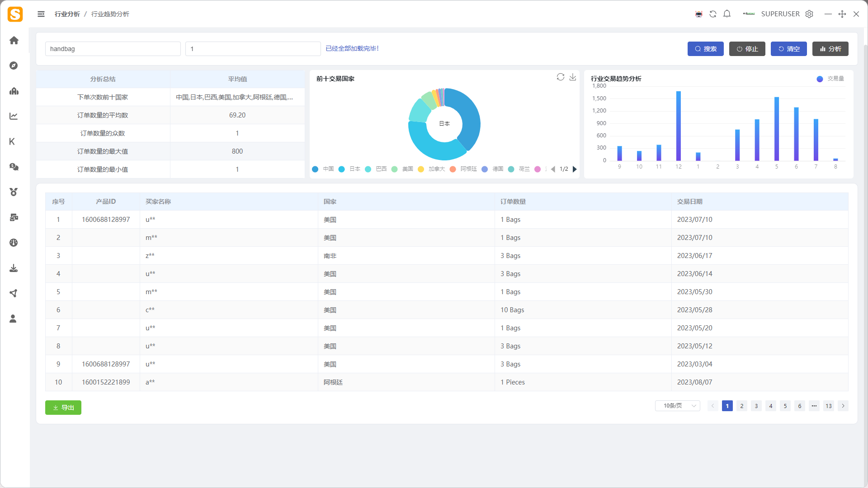Screen dimensions: 868x488
Task: Toggle 交易量 series legend in trend chart
Action: [x=830, y=79]
